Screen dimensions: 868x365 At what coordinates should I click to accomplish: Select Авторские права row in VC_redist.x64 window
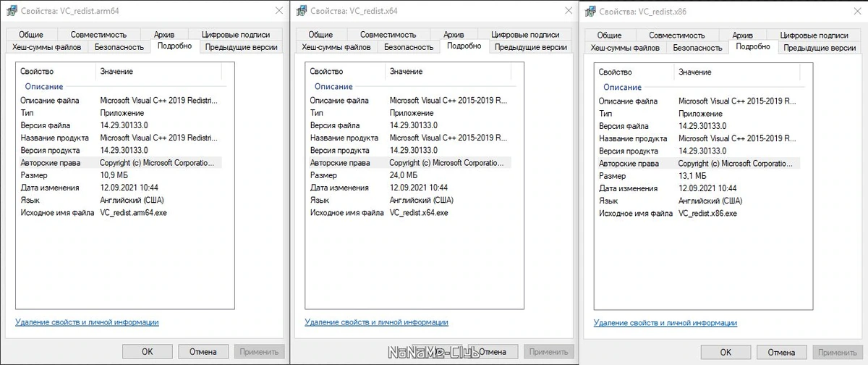pyautogui.click(x=409, y=163)
